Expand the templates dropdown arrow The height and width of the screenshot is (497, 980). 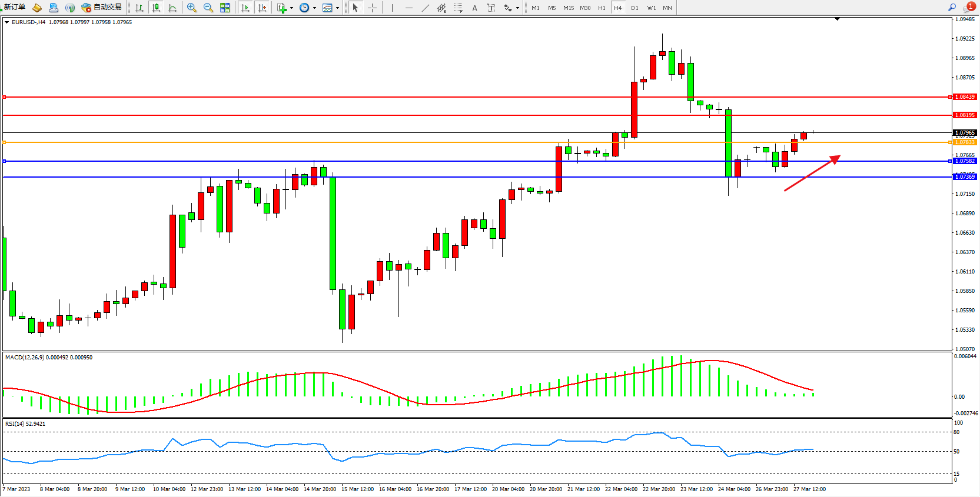(337, 8)
